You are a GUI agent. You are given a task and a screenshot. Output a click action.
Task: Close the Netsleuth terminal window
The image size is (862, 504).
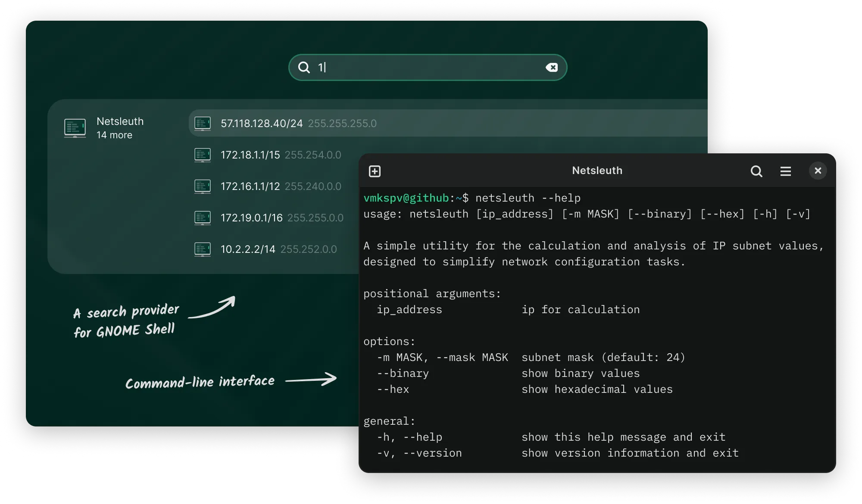pyautogui.click(x=818, y=171)
